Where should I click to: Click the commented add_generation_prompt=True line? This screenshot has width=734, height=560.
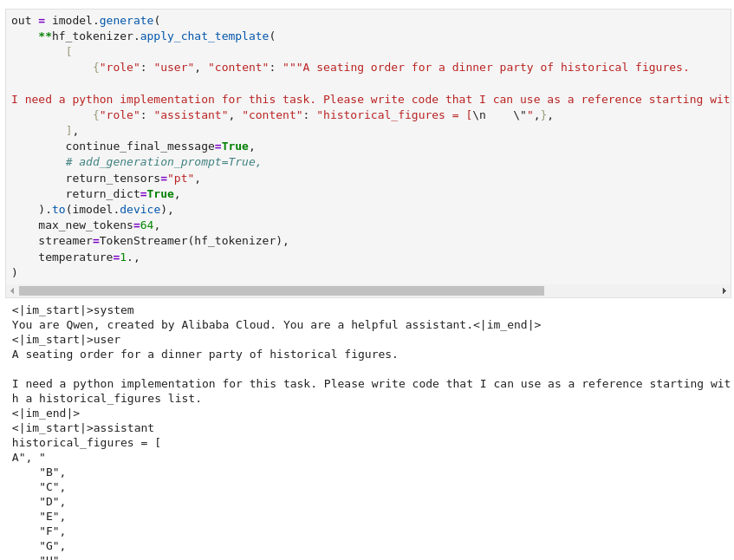click(163, 162)
